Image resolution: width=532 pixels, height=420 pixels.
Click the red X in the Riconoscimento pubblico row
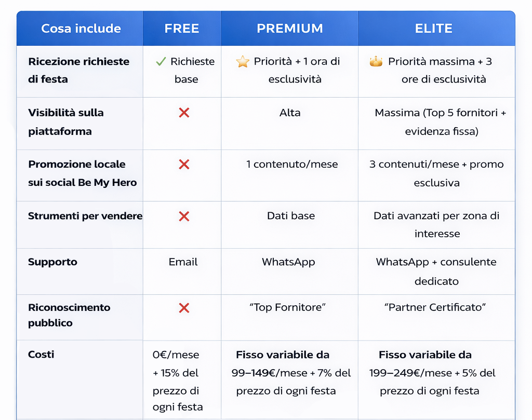click(184, 308)
